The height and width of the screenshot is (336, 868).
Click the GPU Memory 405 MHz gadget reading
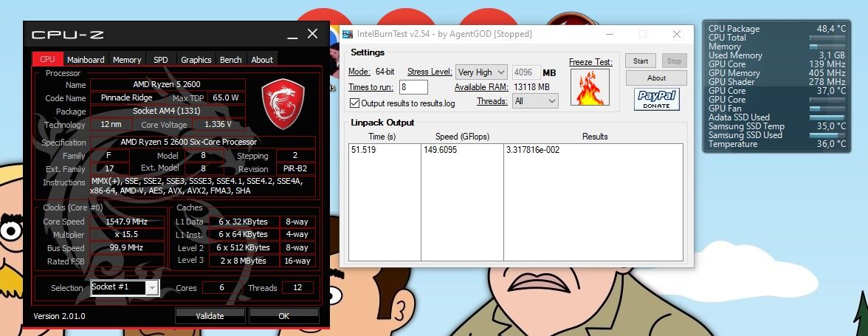coord(776,73)
